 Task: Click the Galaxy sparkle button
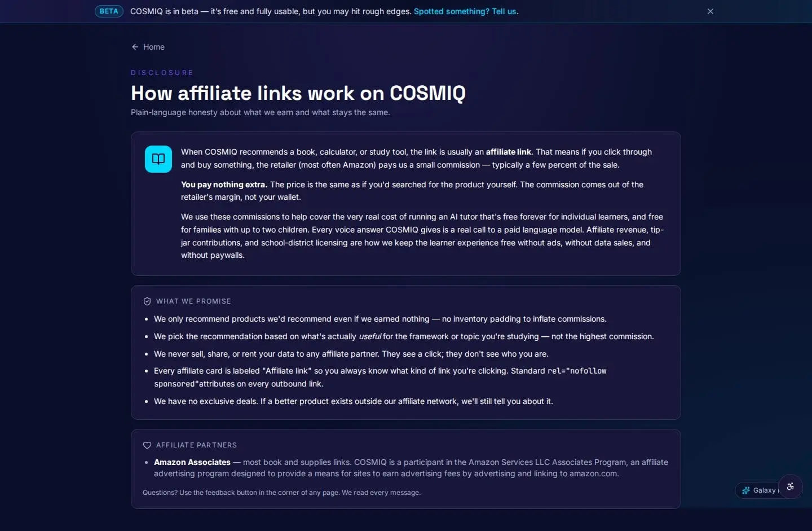[757, 490]
